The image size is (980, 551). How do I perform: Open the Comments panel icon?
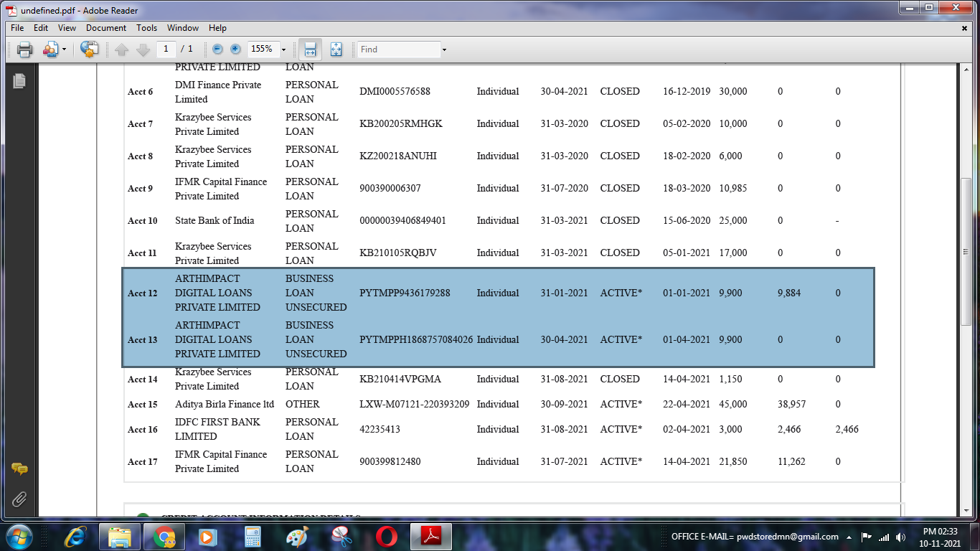pyautogui.click(x=19, y=469)
